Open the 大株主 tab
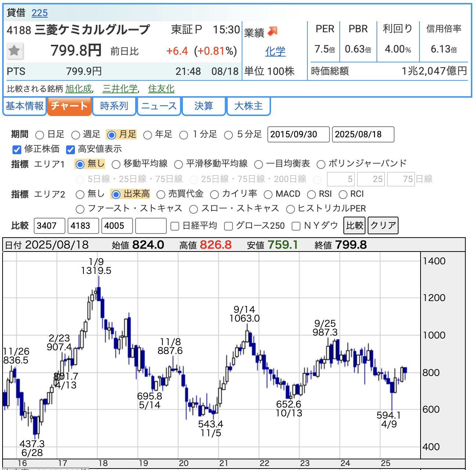This screenshot has height=470, width=476. point(249,106)
